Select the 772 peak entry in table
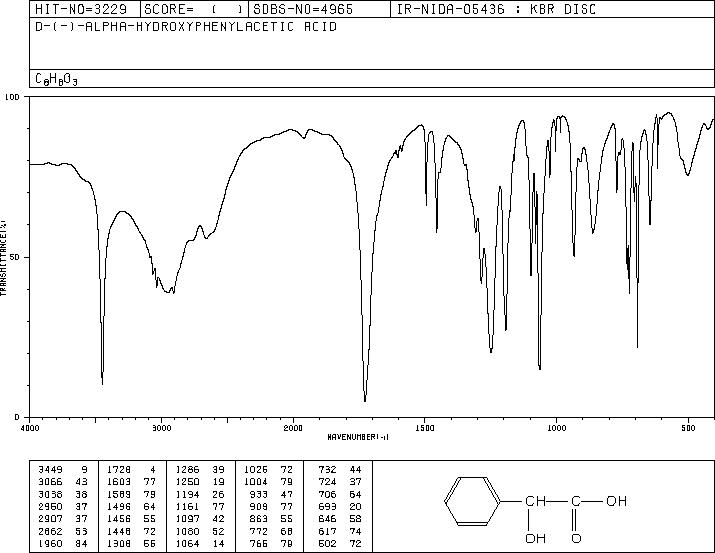This screenshot has width=715, height=553. coord(272,531)
